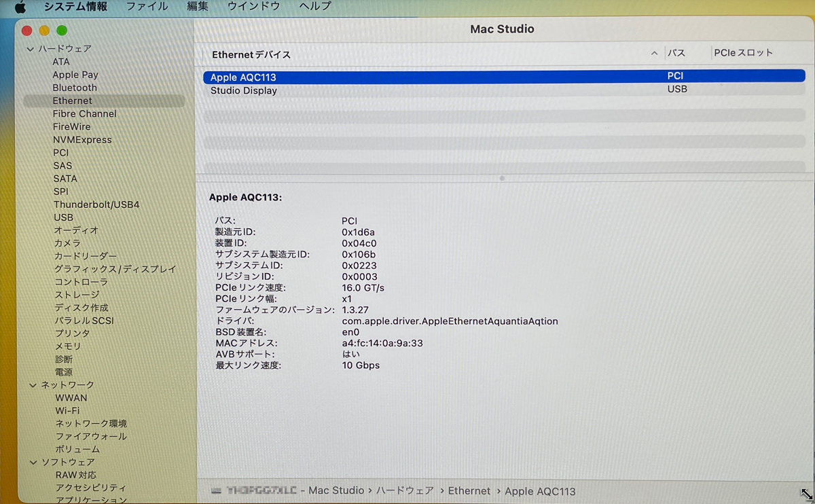Select グラフィックス/ディスプレイ in sidebar
The width and height of the screenshot is (815, 504).
coord(115,269)
